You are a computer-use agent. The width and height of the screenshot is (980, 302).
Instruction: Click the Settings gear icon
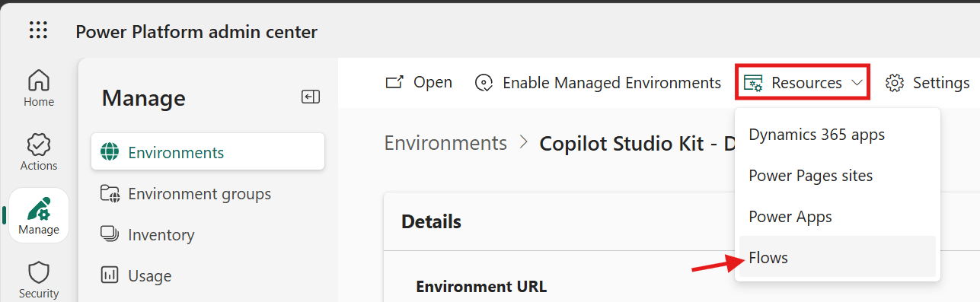click(x=895, y=83)
